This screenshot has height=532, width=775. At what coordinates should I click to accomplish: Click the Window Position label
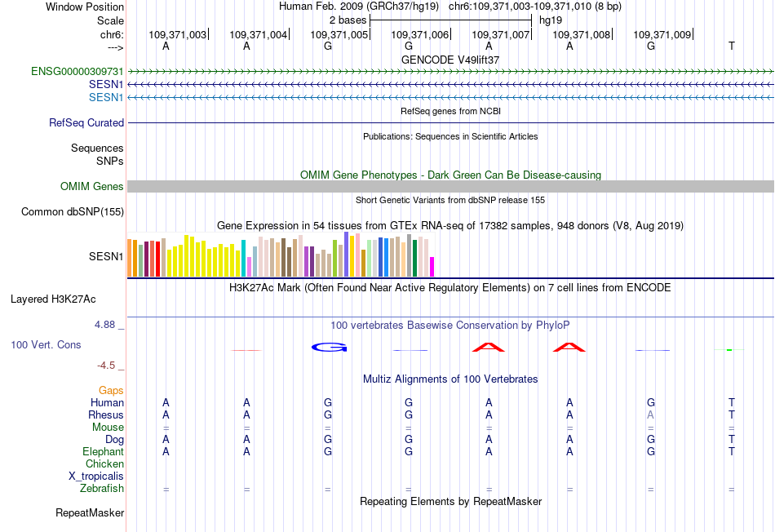(x=85, y=7)
